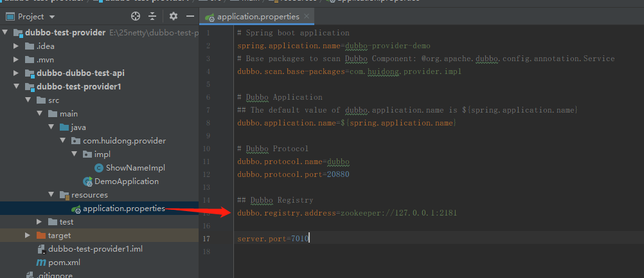644x278 pixels.
Task: Click the Spring leaf icon on editor tab
Action: click(210, 17)
